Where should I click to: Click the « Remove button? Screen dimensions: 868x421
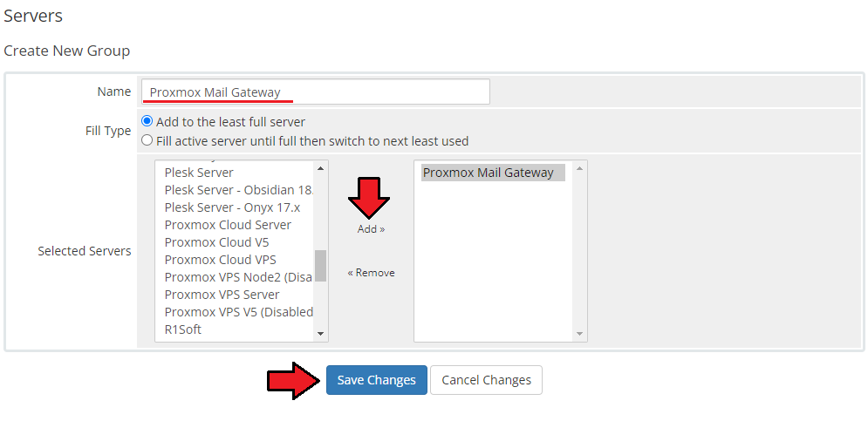[x=371, y=273]
